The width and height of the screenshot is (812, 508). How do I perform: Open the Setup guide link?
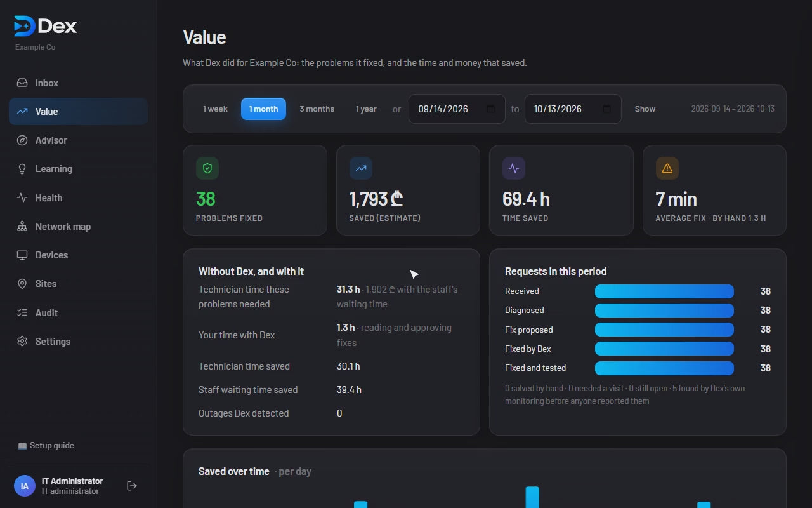pos(46,446)
